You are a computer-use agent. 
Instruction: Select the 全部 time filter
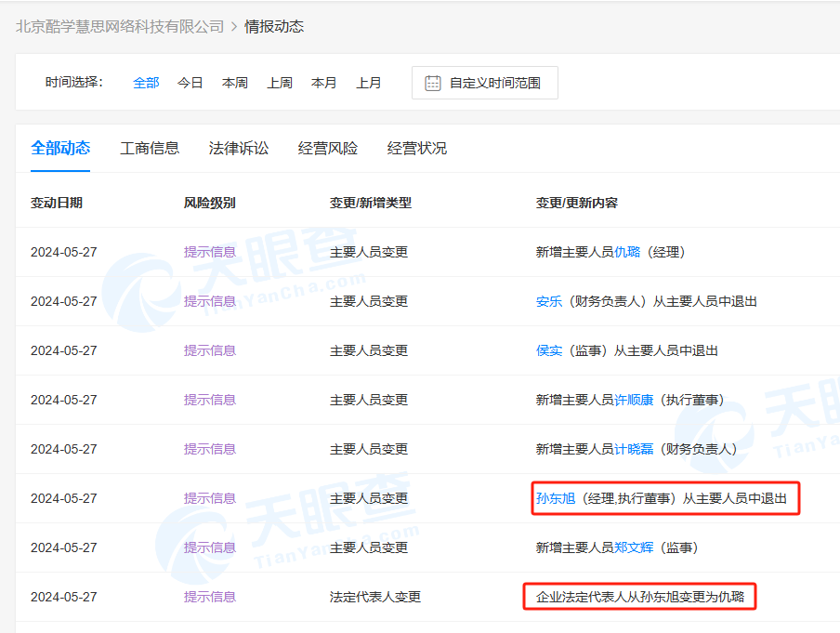[x=146, y=83]
